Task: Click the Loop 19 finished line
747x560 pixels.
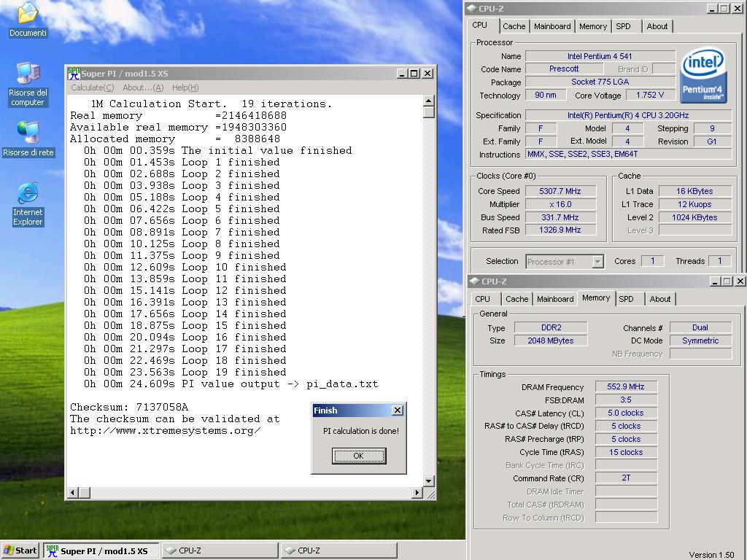Action: pos(185,373)
